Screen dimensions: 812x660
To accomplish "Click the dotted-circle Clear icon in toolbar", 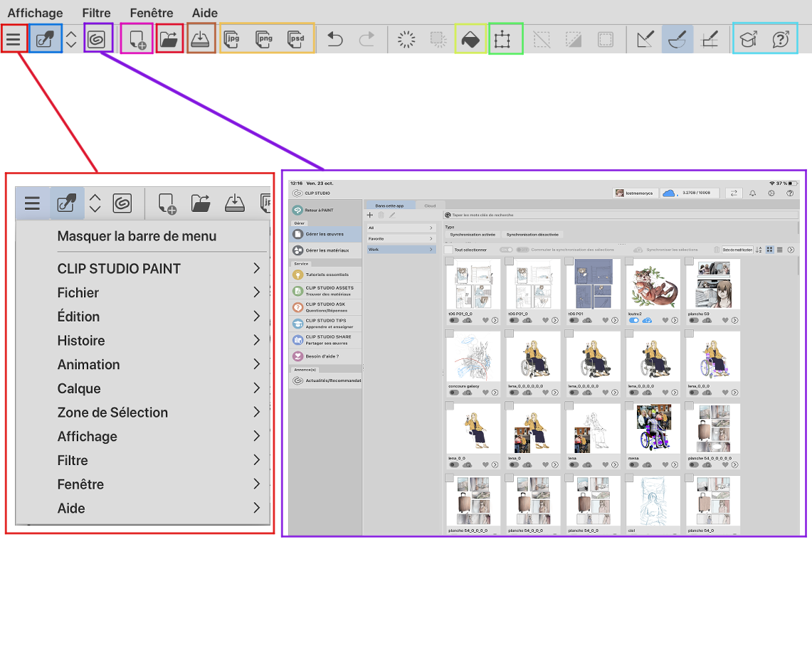I will point(406,39).
